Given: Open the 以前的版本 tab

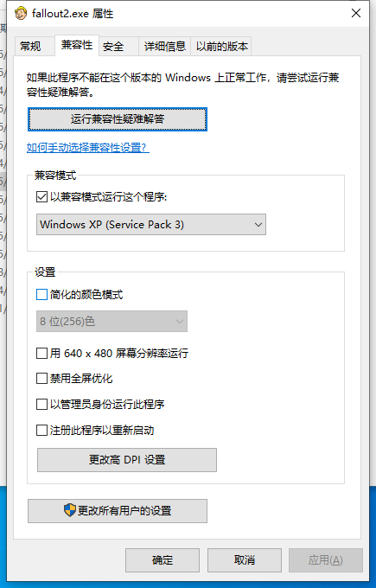Looking at the screenshot, I should pos(222,47).
